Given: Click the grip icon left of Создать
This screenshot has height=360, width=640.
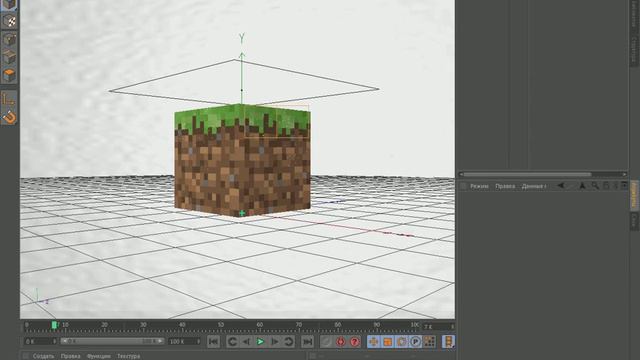Looking at the screenshot, I should pyautogui.click(x=26, y=356).
